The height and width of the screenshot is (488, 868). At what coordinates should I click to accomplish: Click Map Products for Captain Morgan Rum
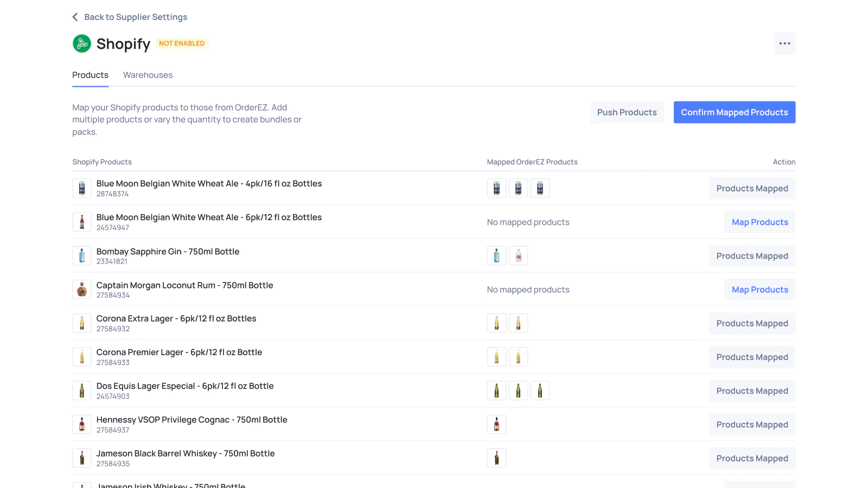click(759, 290)
